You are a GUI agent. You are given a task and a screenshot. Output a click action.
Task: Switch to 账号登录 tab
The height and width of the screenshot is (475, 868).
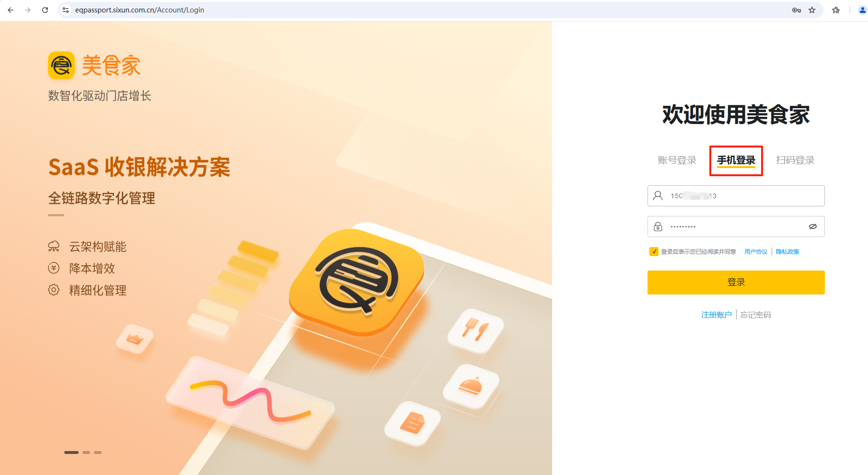[x=677, y=160]
